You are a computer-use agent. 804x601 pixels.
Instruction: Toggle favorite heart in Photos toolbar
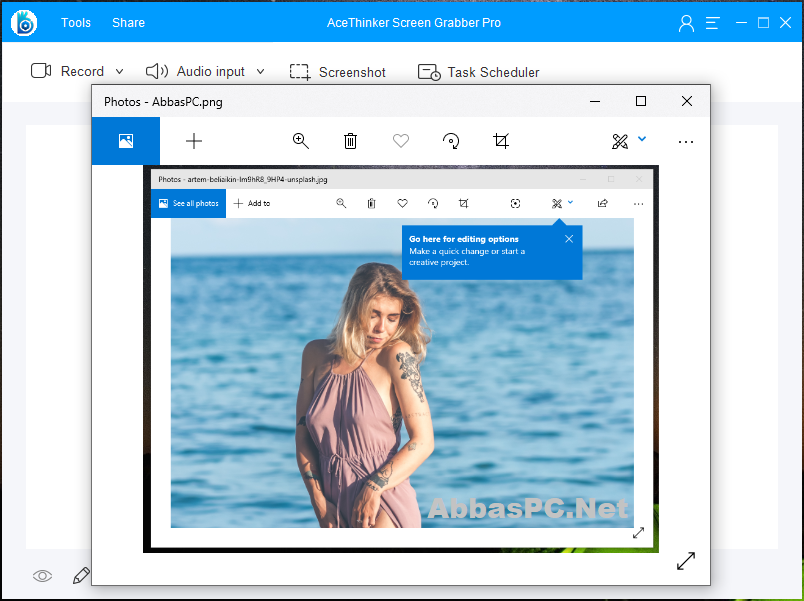[x=401, y=141]
